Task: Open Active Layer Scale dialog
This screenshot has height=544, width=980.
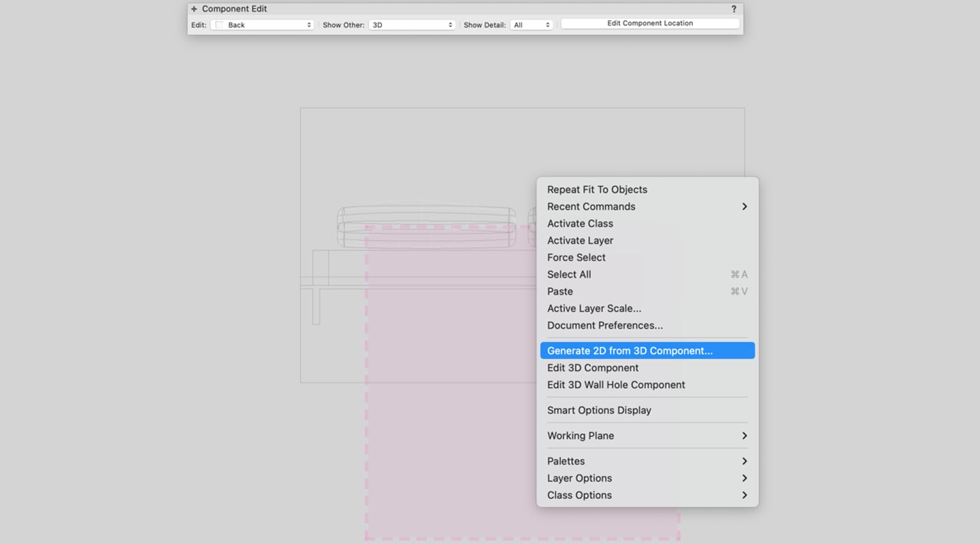Action: coord(647,309)
